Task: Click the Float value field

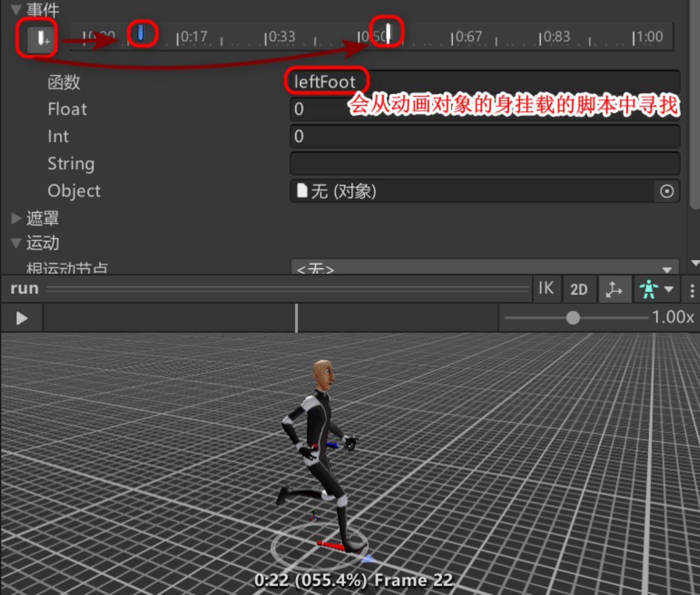Action: [485, 109]
